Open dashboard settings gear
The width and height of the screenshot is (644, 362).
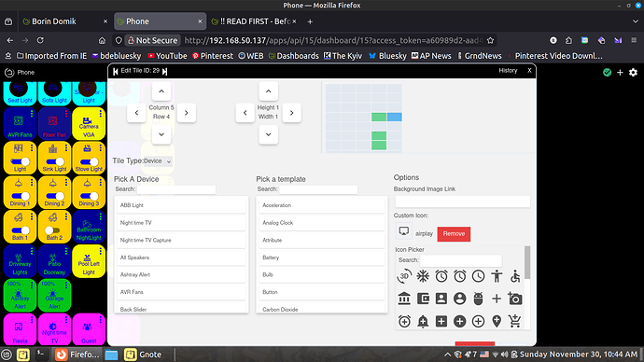tap(633, 72)
